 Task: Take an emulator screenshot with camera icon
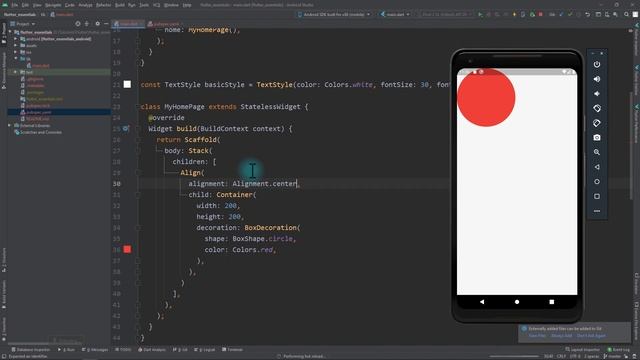597,138
